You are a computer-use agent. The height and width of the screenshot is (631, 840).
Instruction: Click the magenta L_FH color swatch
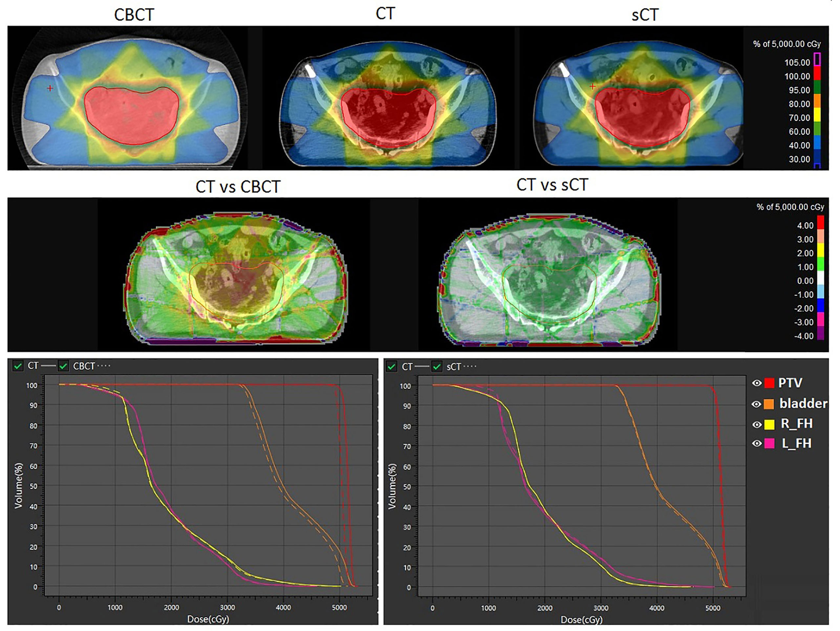point(769,443)
